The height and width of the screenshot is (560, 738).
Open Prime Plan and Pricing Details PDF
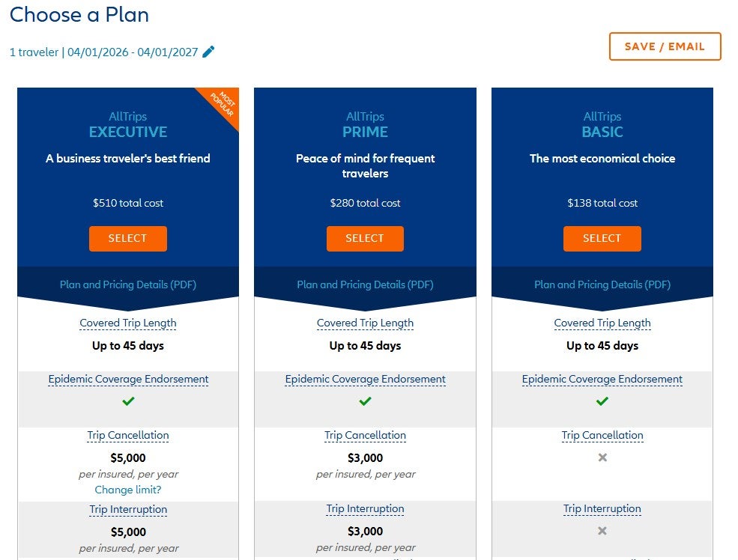365,284
